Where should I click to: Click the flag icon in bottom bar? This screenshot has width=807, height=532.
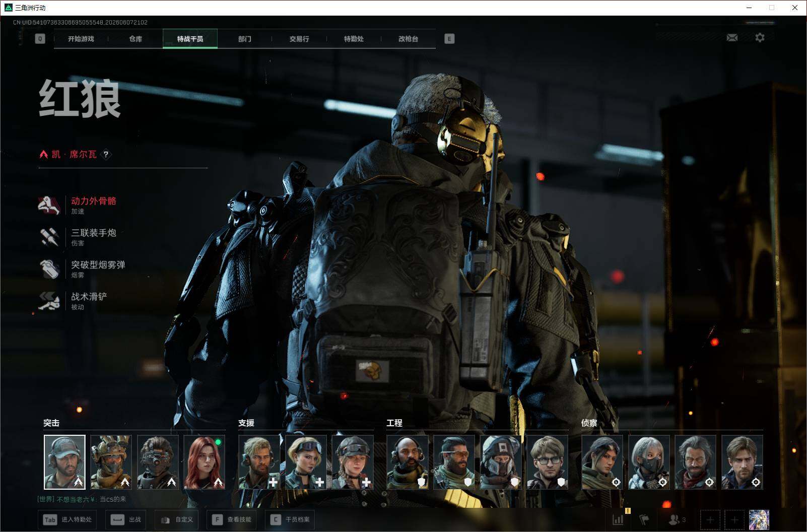click(x=644, y=519)
